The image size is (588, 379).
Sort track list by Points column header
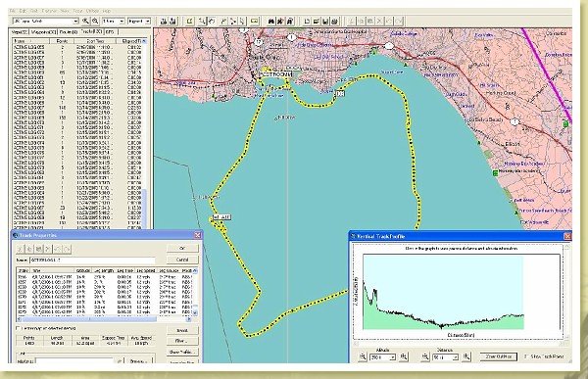click(x=63, y=41)
